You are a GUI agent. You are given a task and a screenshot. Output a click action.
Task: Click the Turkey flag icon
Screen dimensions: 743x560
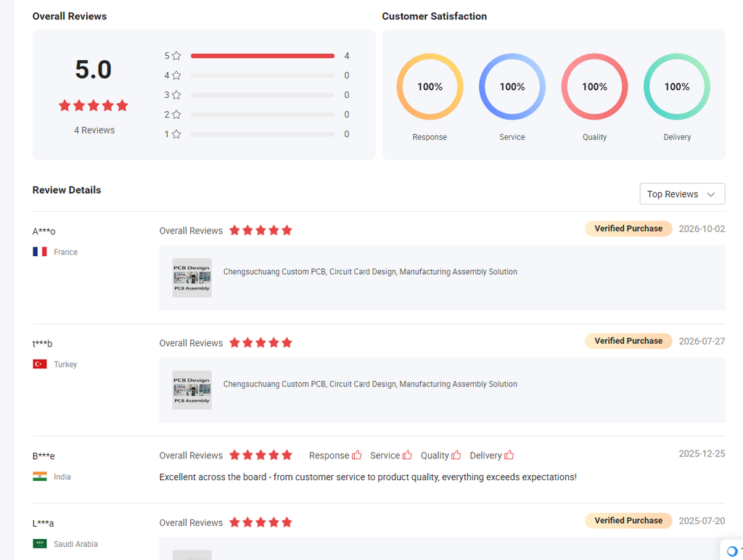click(x=40, y=364)
